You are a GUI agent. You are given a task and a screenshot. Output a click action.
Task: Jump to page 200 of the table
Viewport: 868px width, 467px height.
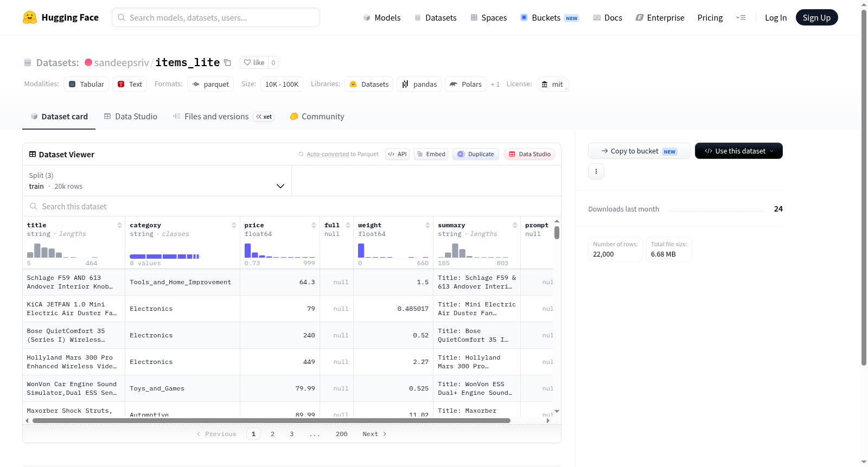(342, 434)
